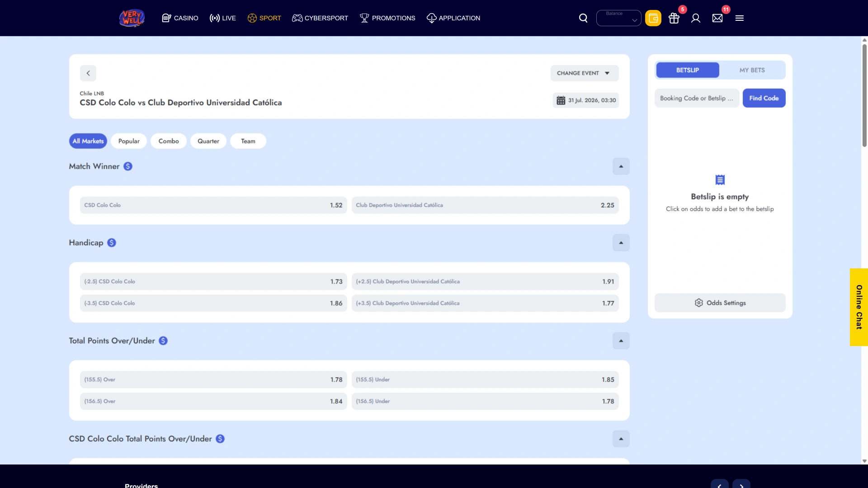This screenshot has height=488, width=868.
Task: Click the betslip receipt icon
Action: (x=720, y=180)
